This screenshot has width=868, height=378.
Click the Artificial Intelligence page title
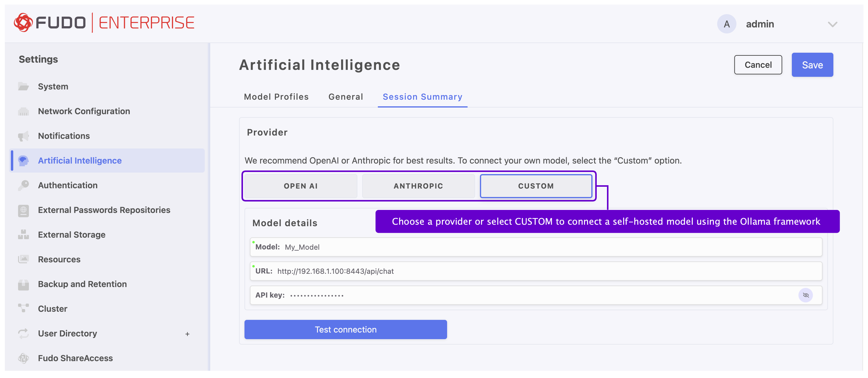[x=319, y=65]
